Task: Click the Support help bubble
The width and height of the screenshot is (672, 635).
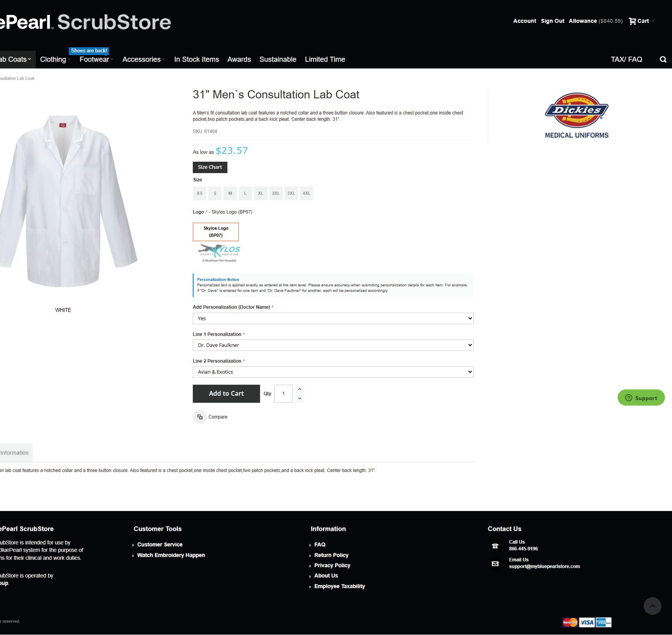Action: [641, 398]
